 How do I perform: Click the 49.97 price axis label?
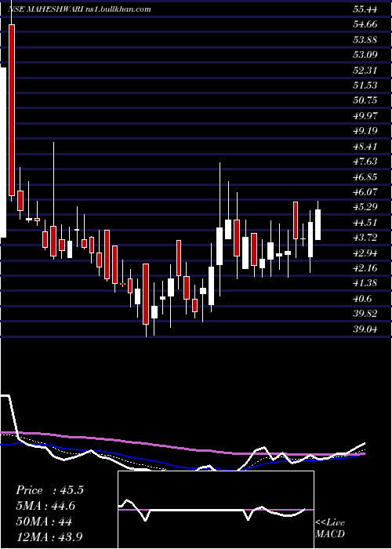(365, 115)
